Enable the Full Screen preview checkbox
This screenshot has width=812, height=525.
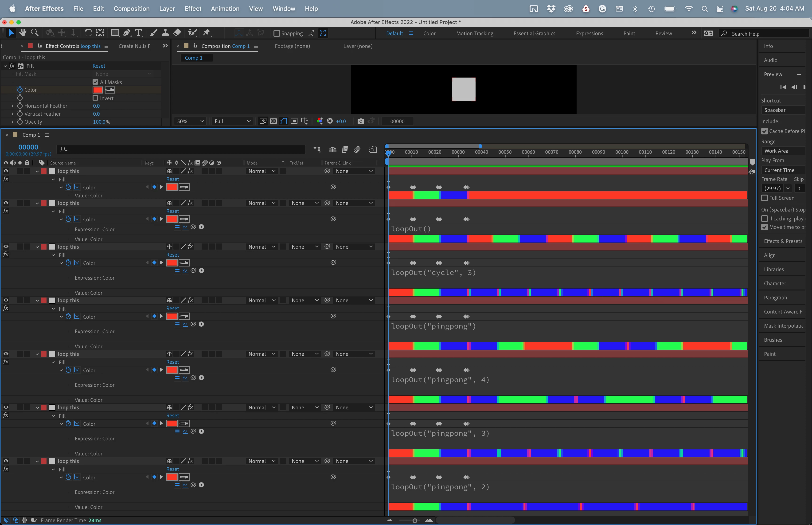point(765,198)
